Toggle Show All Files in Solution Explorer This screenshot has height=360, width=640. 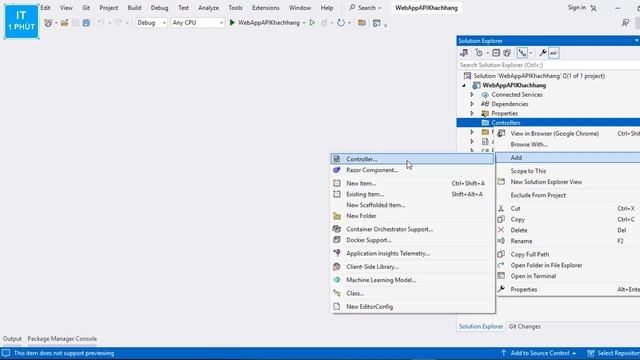507,53
